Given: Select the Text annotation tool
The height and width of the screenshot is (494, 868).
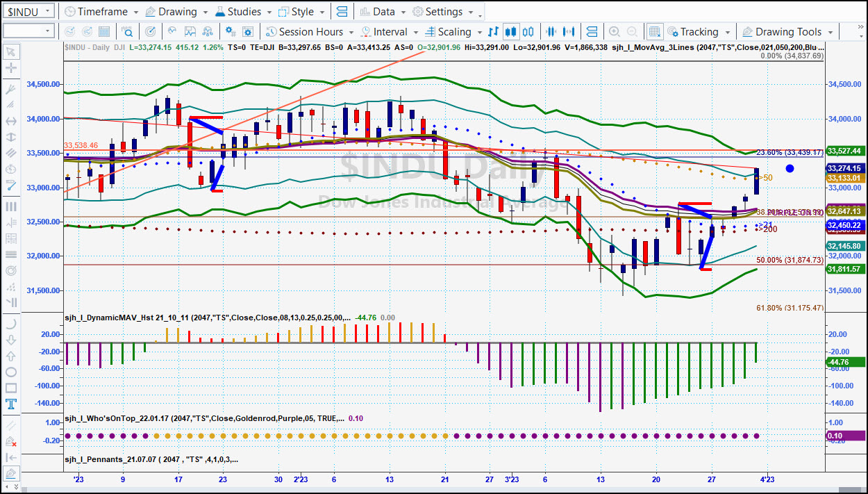Looking at the screenshot, I should click(x=10, y=404).
